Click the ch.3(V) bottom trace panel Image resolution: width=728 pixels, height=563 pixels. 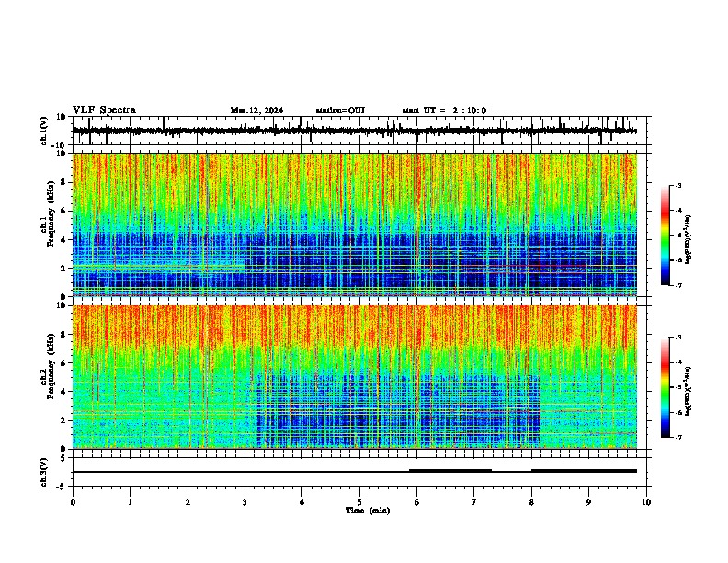pyautogui.click(x=361, y=472)
